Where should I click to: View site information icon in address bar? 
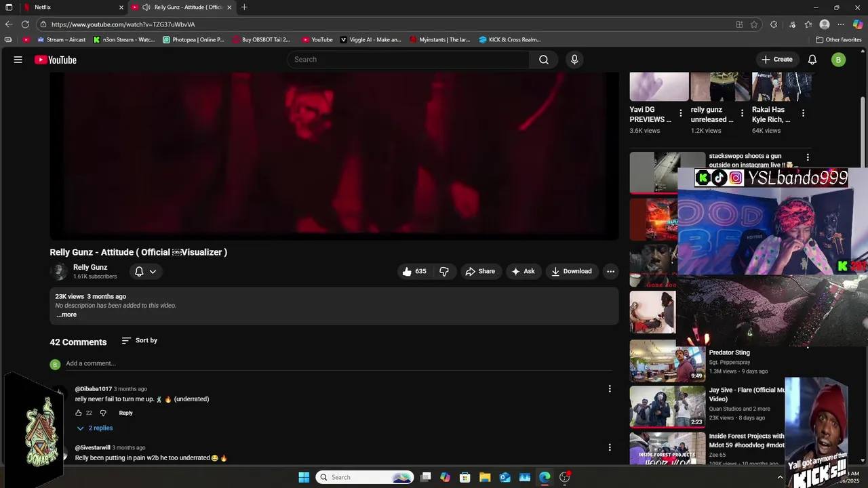(x=43, y=24)
